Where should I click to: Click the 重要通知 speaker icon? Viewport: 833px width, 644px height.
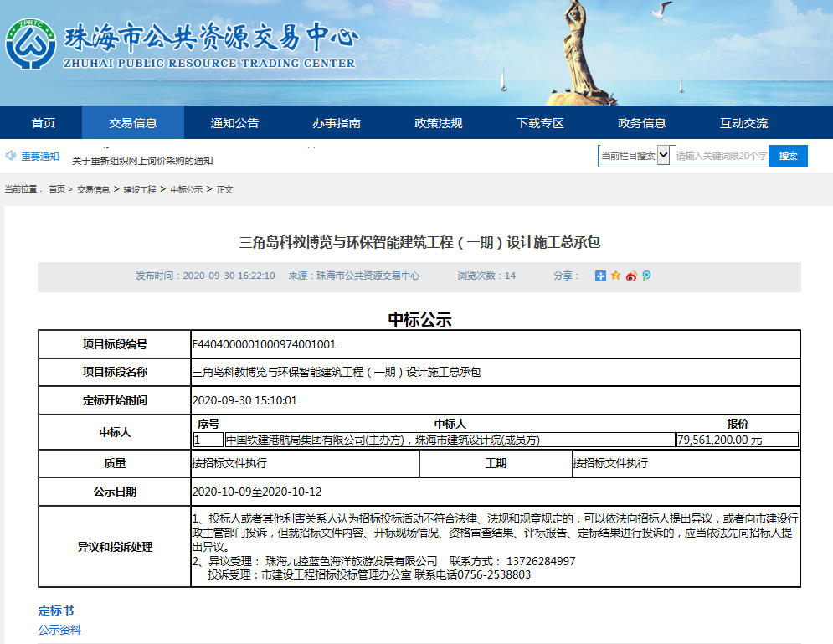[x=11, y=156]
